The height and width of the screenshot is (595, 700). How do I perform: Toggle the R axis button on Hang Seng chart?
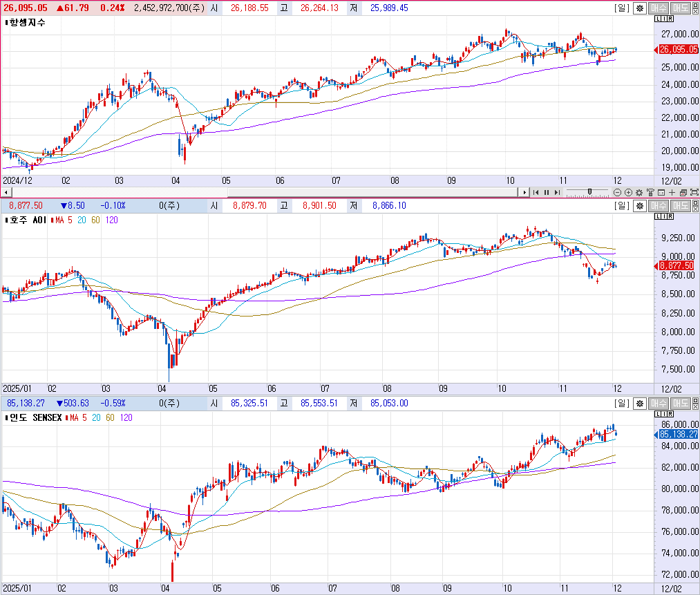(x=670, y=19)
